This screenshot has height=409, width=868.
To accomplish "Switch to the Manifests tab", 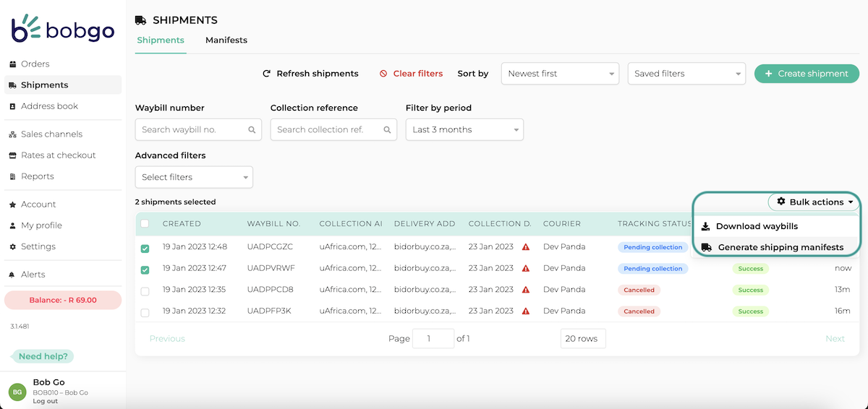I will click(x=226, y=40).
